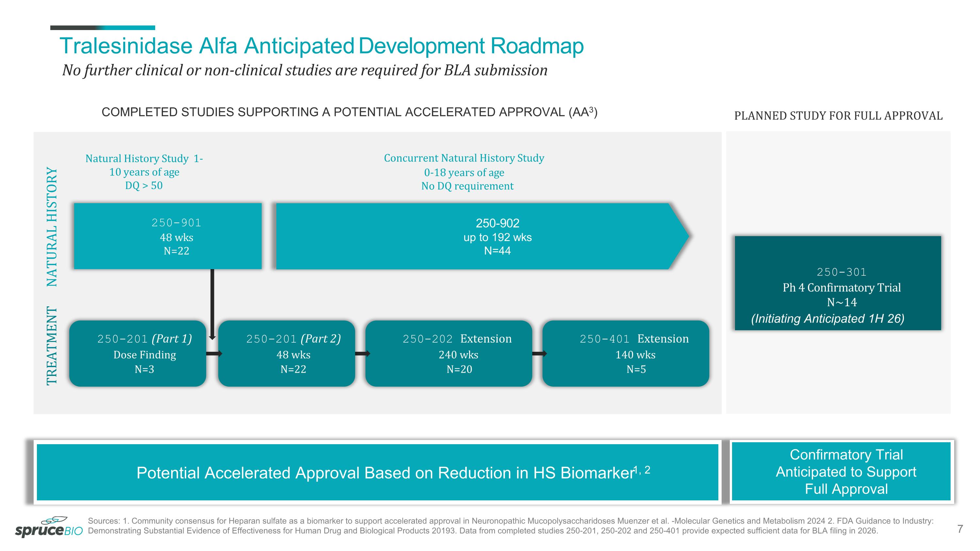Click the TREATMENT vertical label

click(52, 346)
